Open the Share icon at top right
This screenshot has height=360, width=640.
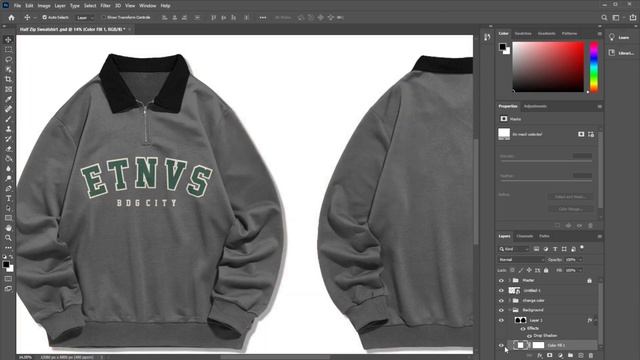click(x=633, y=18)
